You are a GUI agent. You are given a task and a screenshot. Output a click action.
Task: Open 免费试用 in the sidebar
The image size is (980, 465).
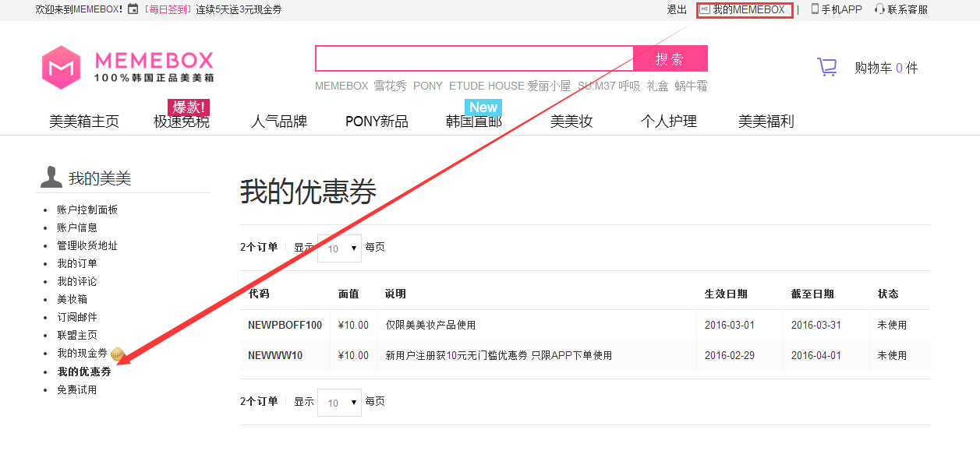(x=77, y=389)
